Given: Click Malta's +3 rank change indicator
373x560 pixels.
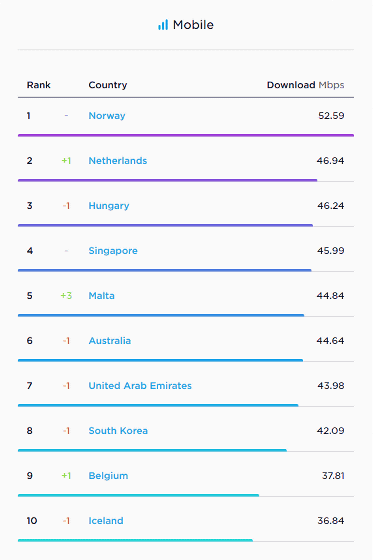Looking at the screenshot, I should pos(66,296).
